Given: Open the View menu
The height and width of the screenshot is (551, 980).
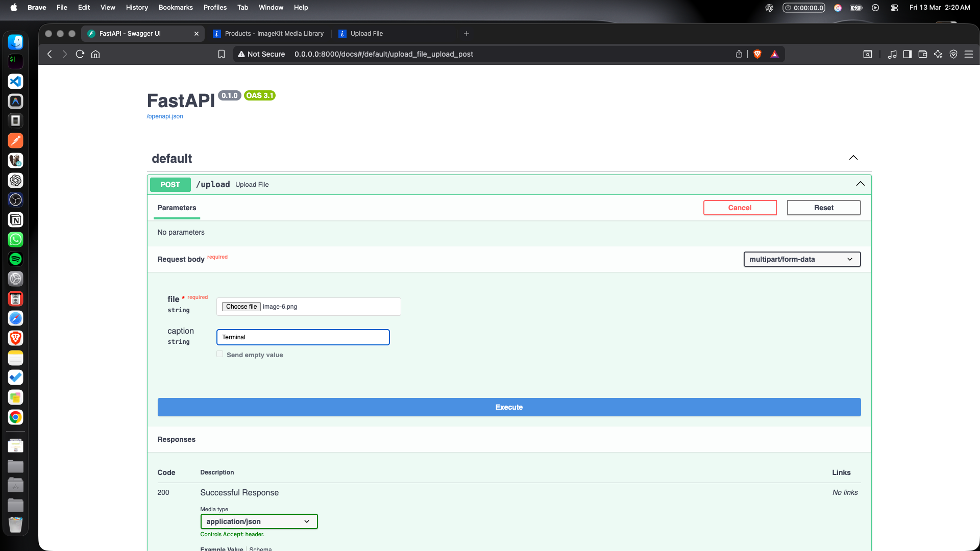Looking at the screenshot, I should point(108,8).
